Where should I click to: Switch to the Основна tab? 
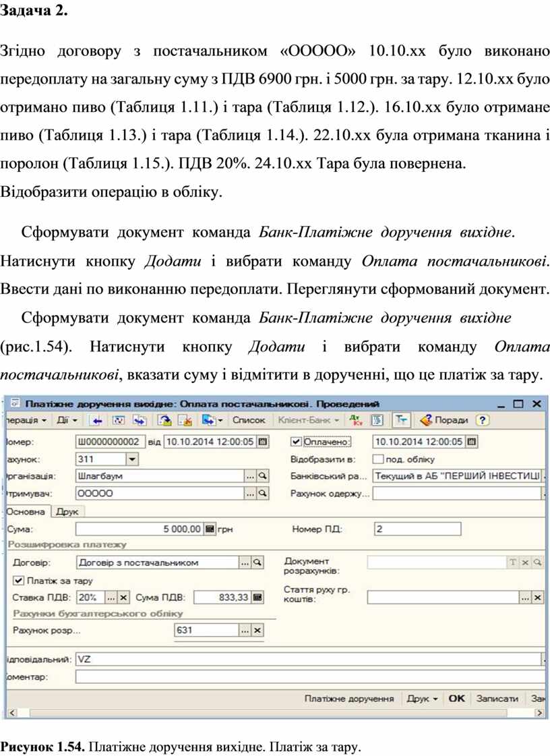(x=26, y=512)
